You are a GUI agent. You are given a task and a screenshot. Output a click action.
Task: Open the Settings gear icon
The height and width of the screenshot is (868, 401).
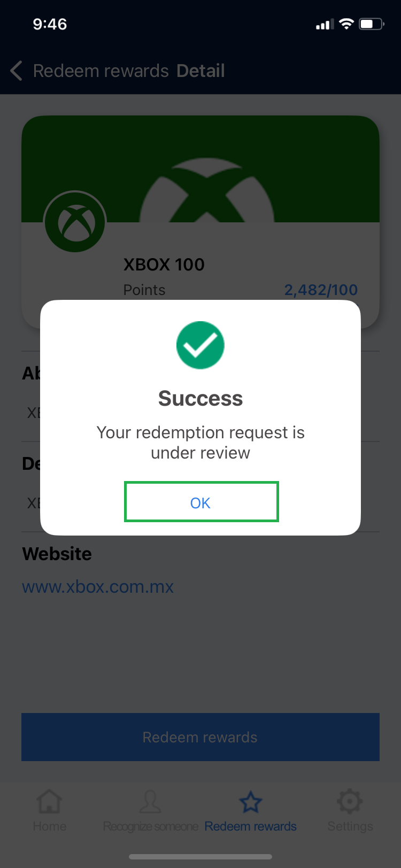[x=350, y=801]
